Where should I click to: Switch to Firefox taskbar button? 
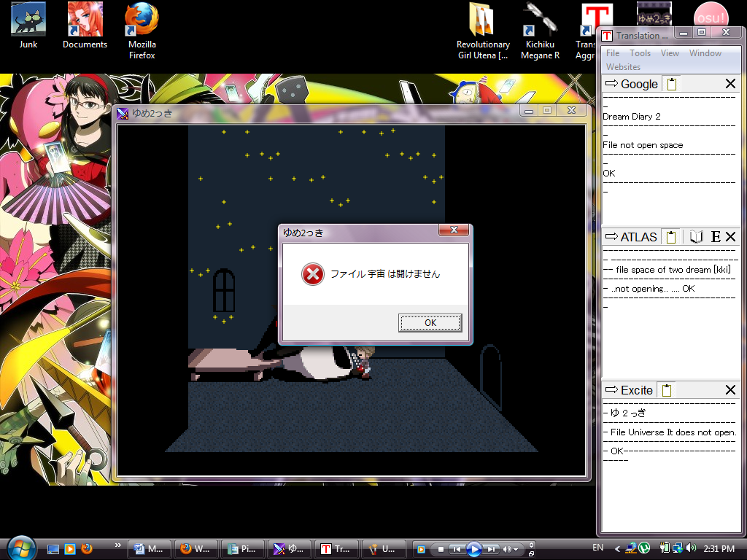[196, 549]
